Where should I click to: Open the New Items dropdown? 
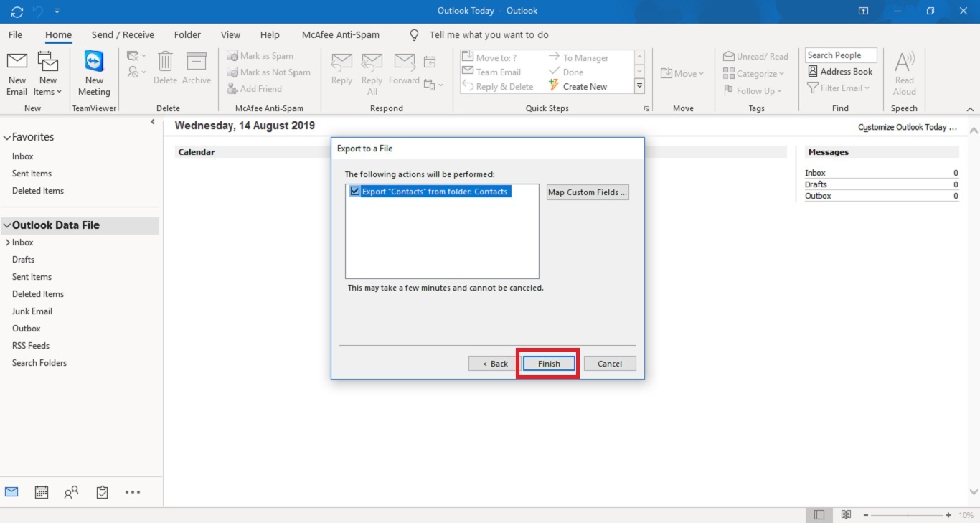pyautogui.click(x=48, y=74)
